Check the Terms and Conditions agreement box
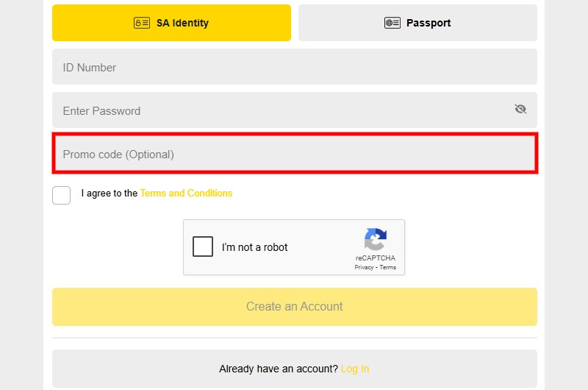 (62, 195)
